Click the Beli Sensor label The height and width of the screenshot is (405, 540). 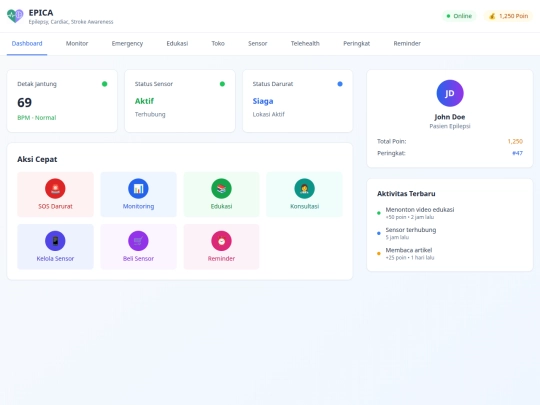(x=138, y=259)
